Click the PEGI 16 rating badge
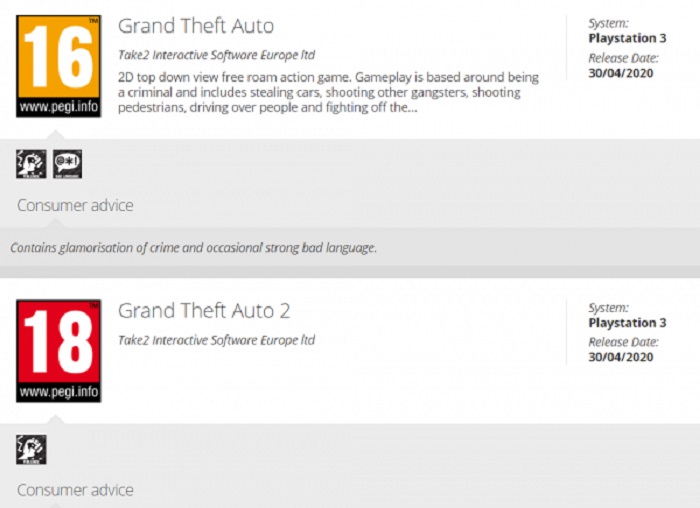This screenshot has width=700, height=508. [58, 66]
